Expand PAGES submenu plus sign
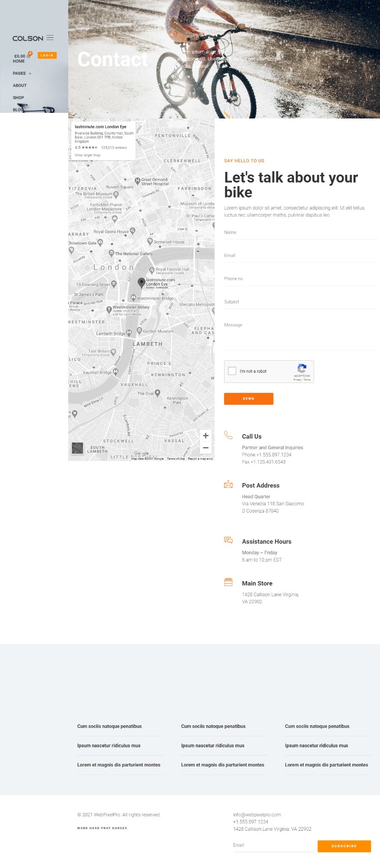The image size is (380, 868). pos(30,73)
